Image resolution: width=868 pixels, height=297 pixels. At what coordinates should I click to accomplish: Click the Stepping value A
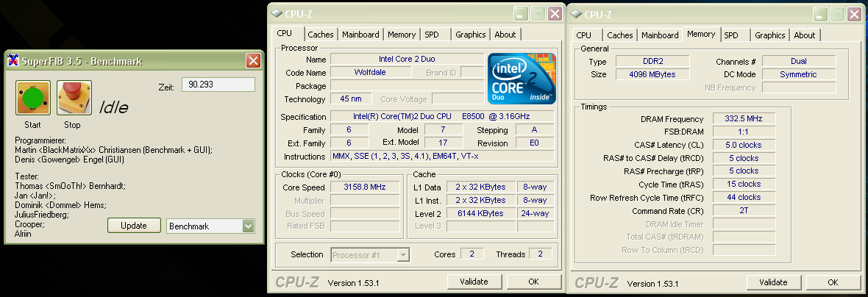pos(535,129)
